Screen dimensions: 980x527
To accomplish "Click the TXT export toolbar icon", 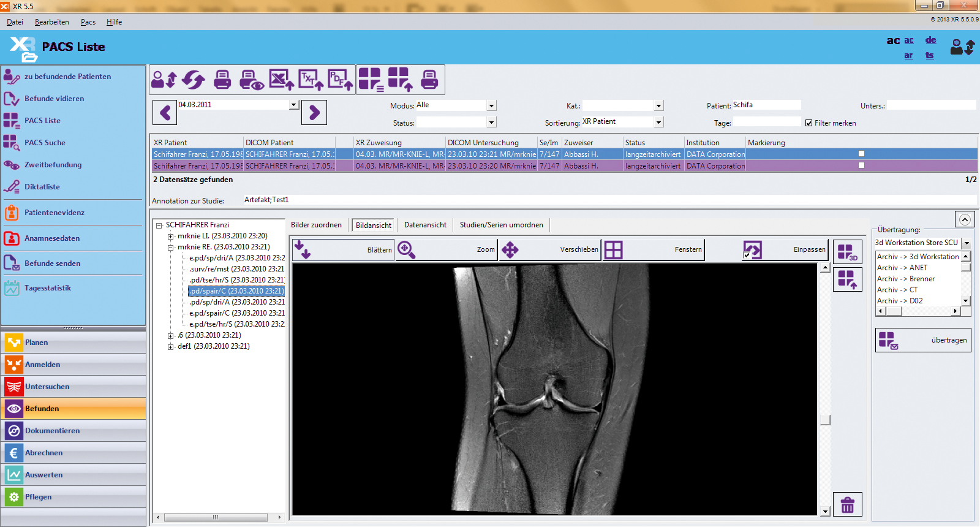I will click(x=311, y=80).
